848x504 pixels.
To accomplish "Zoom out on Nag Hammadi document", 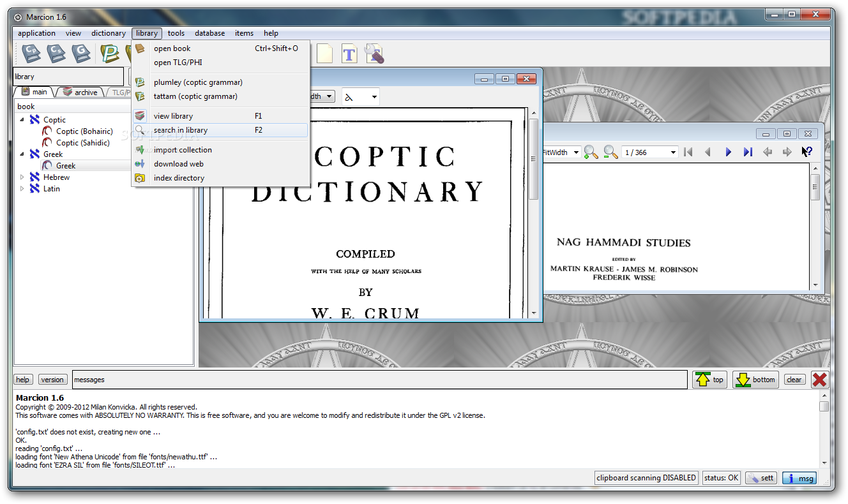I will click(611, 152).
